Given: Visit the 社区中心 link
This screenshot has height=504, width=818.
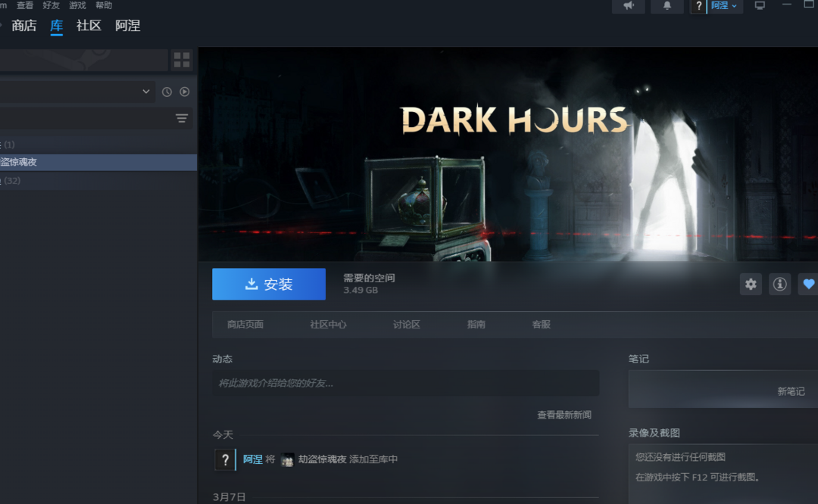Looking at the screenshot, I should [x=328, y=325].
